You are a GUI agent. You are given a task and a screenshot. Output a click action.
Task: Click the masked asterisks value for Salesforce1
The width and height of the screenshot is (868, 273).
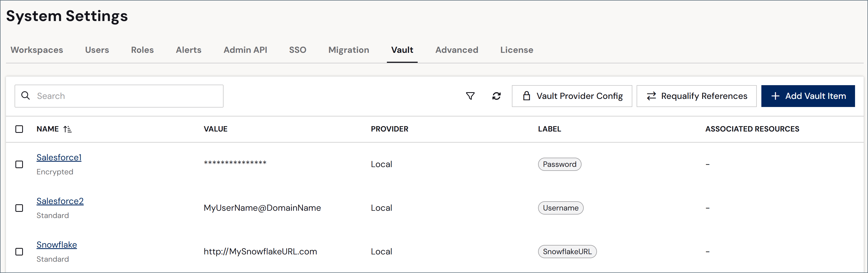point(235,163)
